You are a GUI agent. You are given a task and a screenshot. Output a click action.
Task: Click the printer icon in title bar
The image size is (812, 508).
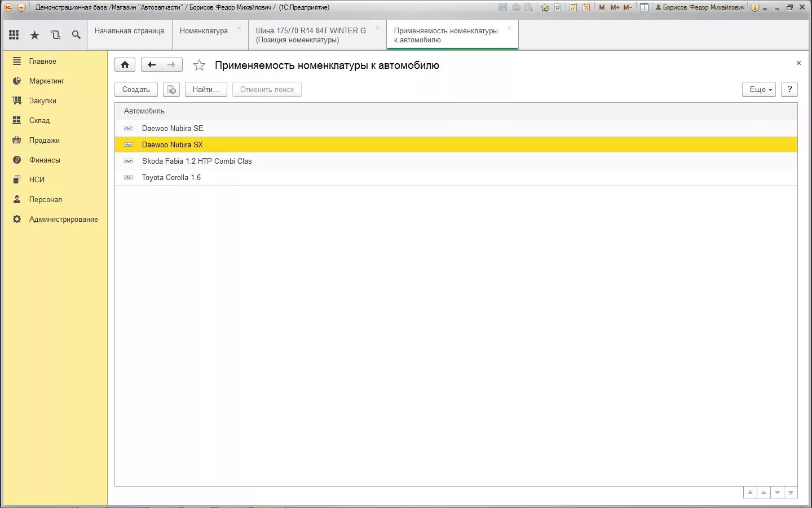click(516, 7)
